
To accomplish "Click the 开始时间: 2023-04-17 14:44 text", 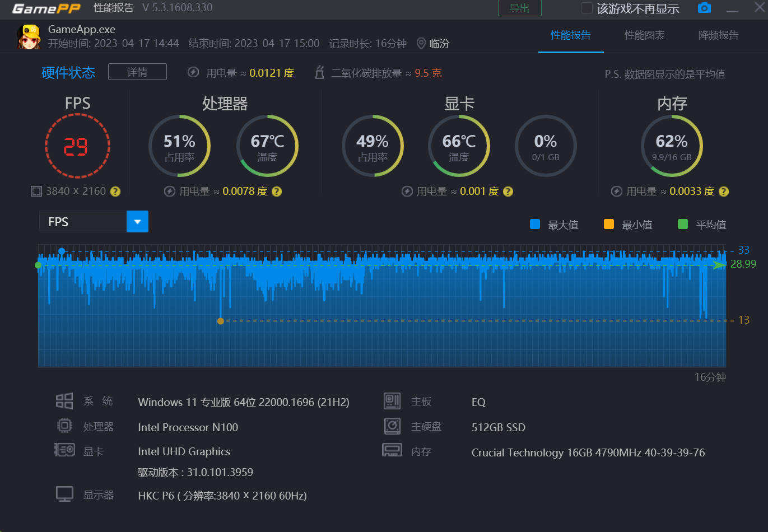I will click(113, 43).
